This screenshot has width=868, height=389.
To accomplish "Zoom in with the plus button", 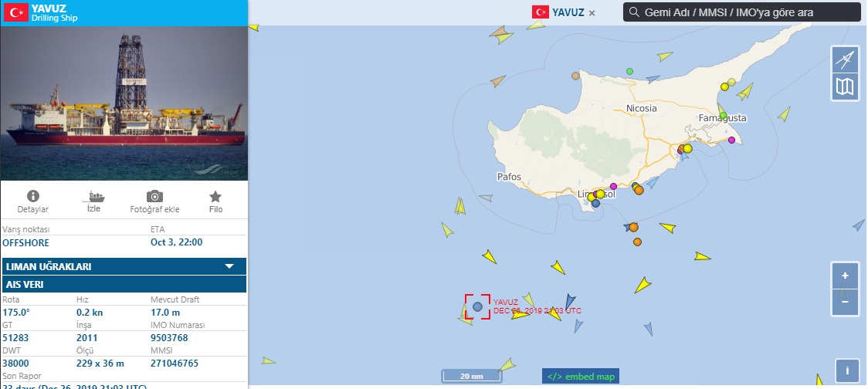I will [845, 276].
